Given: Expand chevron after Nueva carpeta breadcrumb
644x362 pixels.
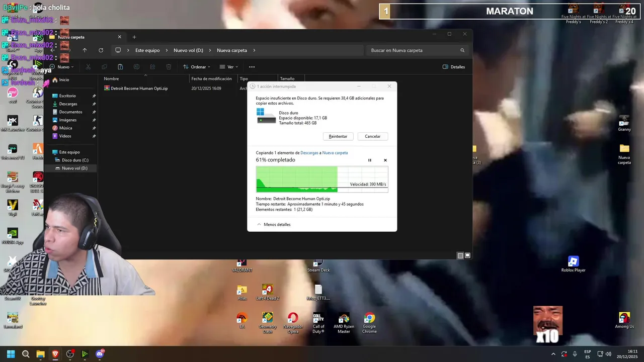Looking at the screenshot, I should point(255,50).
